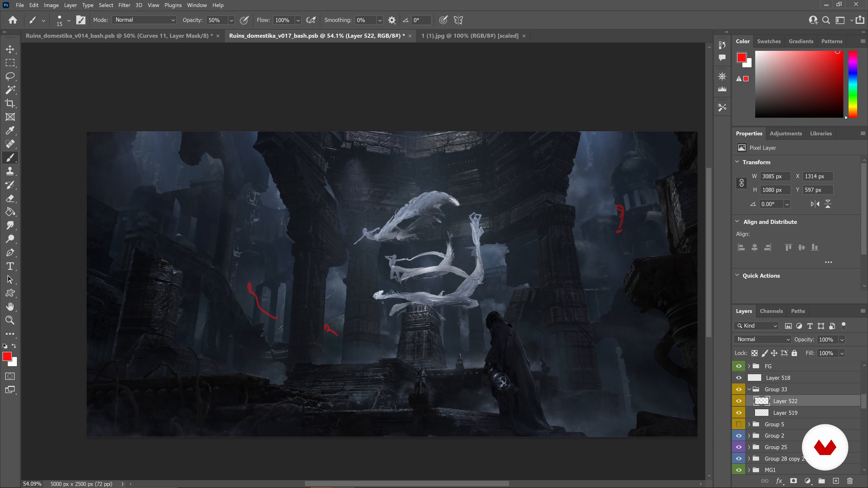868x488 pixels.
Task: Select the Paint Bucket tool
Action: click(10, 212)
